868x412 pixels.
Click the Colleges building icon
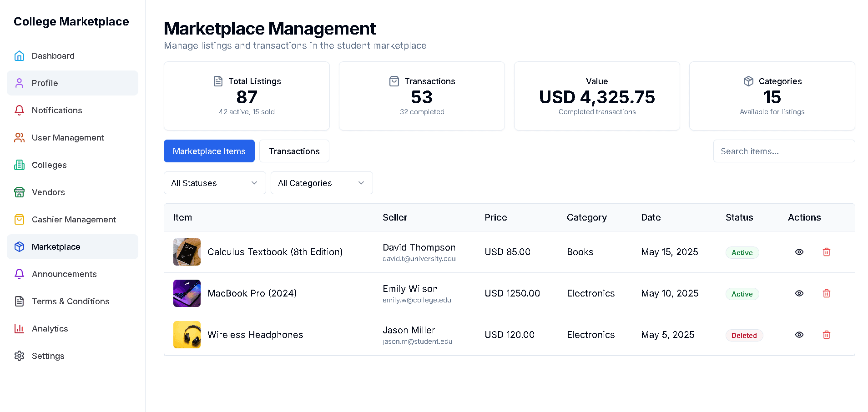tap(19, 165)
